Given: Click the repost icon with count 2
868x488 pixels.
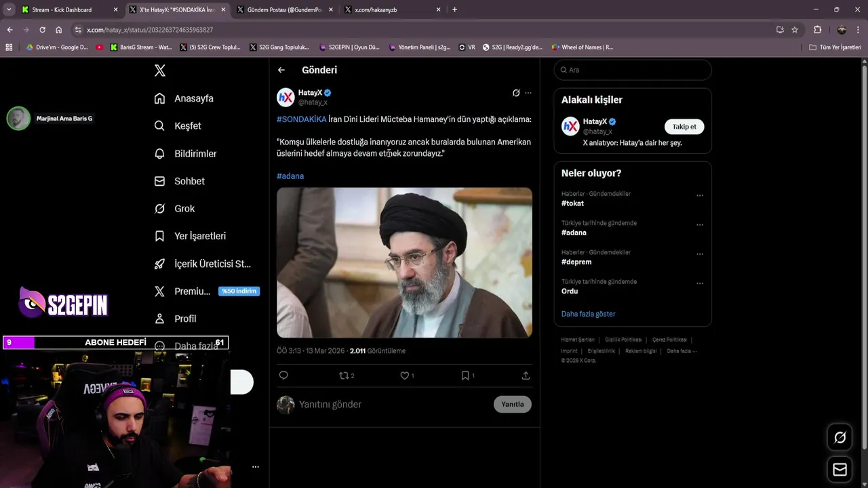Looking at the screenshot, I should coord(347,375).
